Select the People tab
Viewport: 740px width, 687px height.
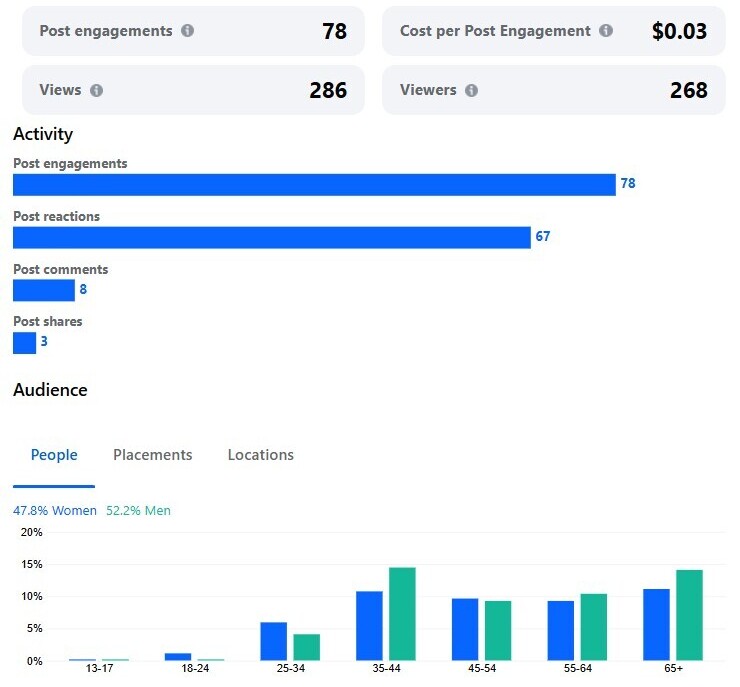click(54, 455)
